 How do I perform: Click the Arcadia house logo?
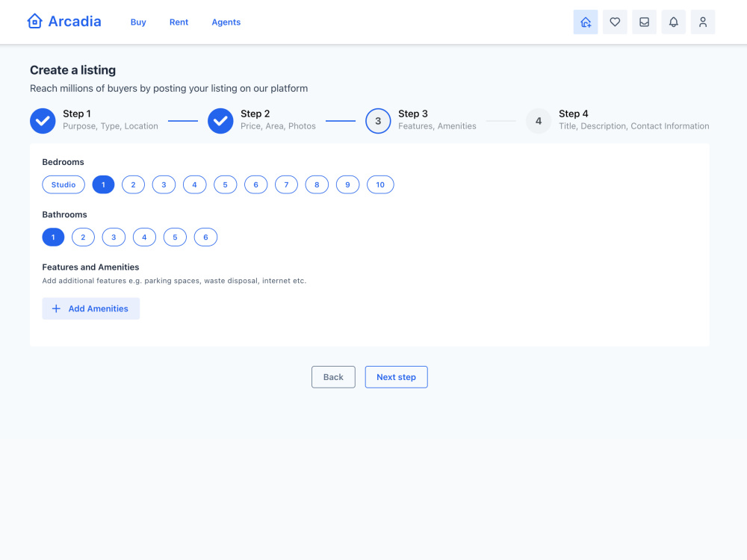pos(35,22)
